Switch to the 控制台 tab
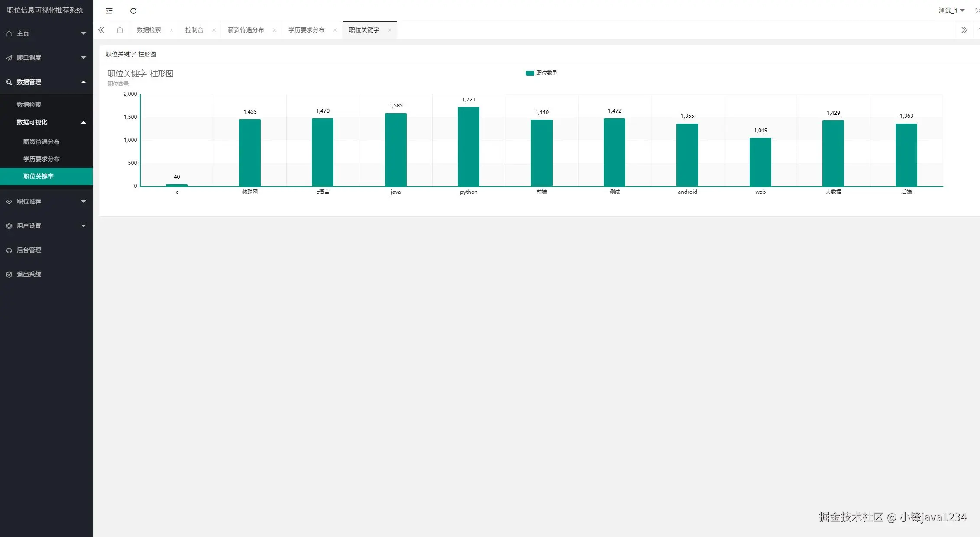 click(x=194, y=30)
